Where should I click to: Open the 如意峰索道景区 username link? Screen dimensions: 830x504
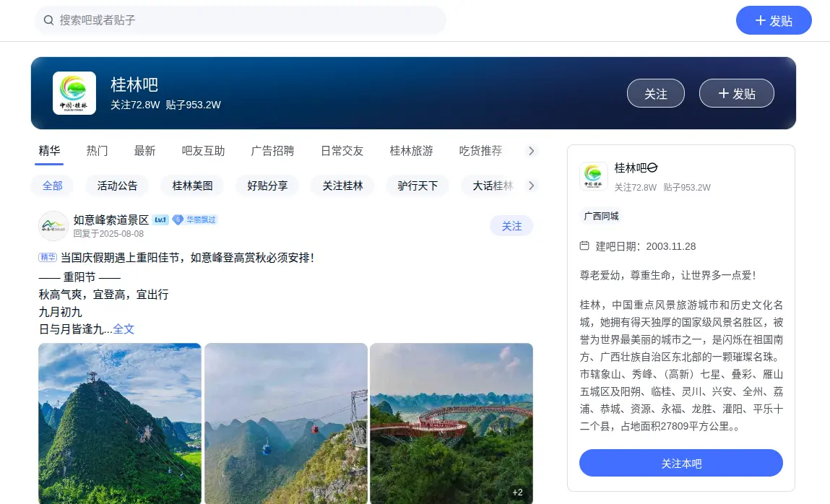pos(111,220)
